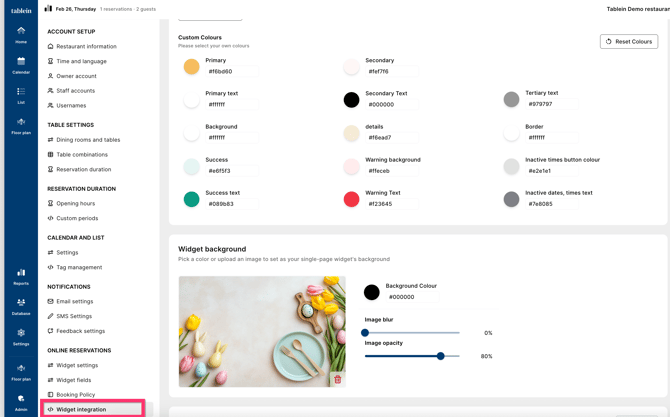670x417 pixels.
Task: Select Dining rooms and tables
Action: tap(88, 140)
